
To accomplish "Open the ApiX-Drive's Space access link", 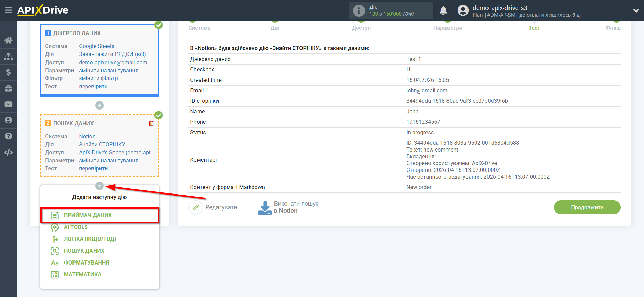I will 115,152.
